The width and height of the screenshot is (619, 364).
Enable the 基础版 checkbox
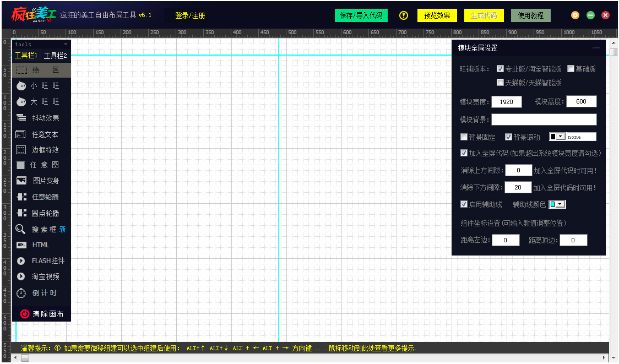[571, 69]
